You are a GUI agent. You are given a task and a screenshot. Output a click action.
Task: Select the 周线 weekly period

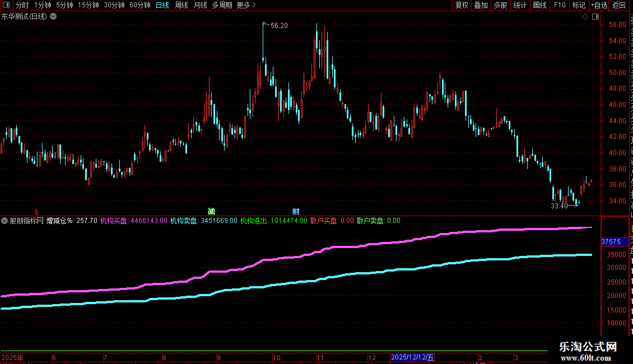click(x=181, y=5)
